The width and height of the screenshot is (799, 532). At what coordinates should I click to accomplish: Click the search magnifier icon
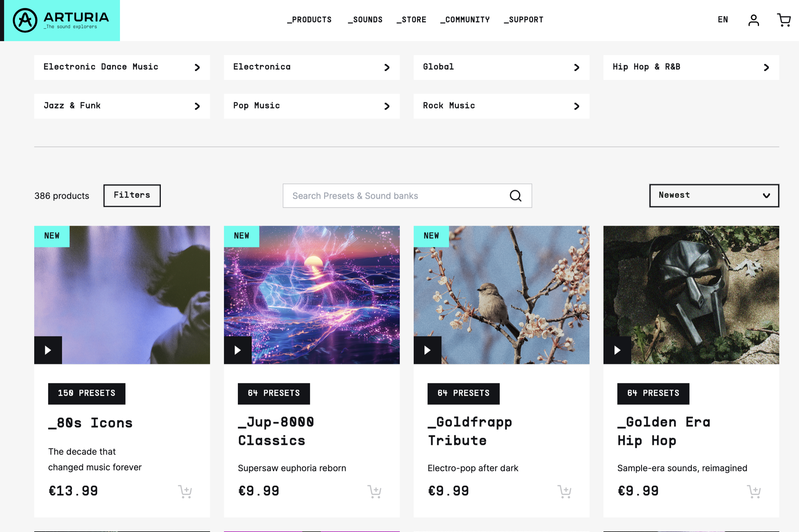515,196
